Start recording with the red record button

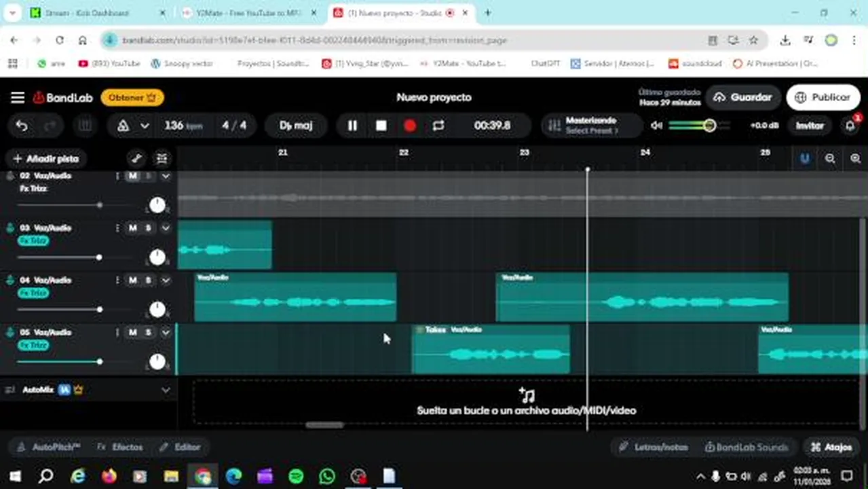pos(410,126)
